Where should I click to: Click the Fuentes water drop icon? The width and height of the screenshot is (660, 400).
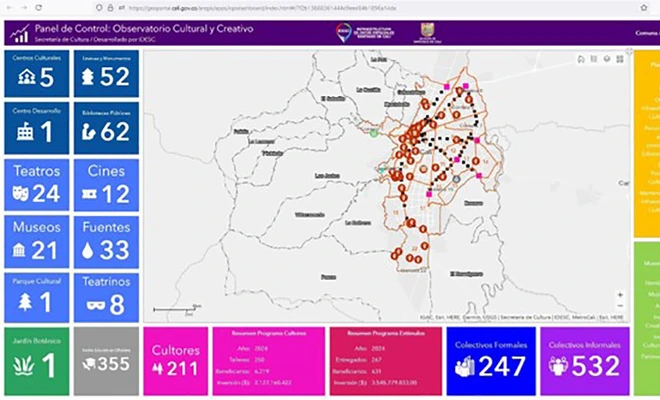tap(88, 251)
